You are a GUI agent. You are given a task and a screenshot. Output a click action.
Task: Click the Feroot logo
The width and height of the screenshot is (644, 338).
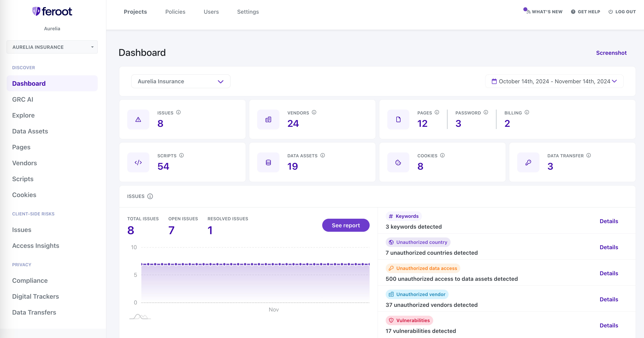[x=52, y=11]
